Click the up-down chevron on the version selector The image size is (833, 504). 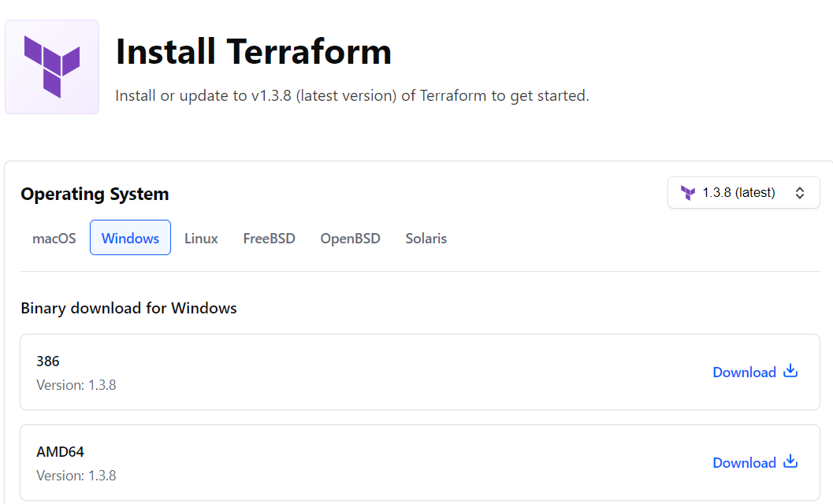pos(800,192)
